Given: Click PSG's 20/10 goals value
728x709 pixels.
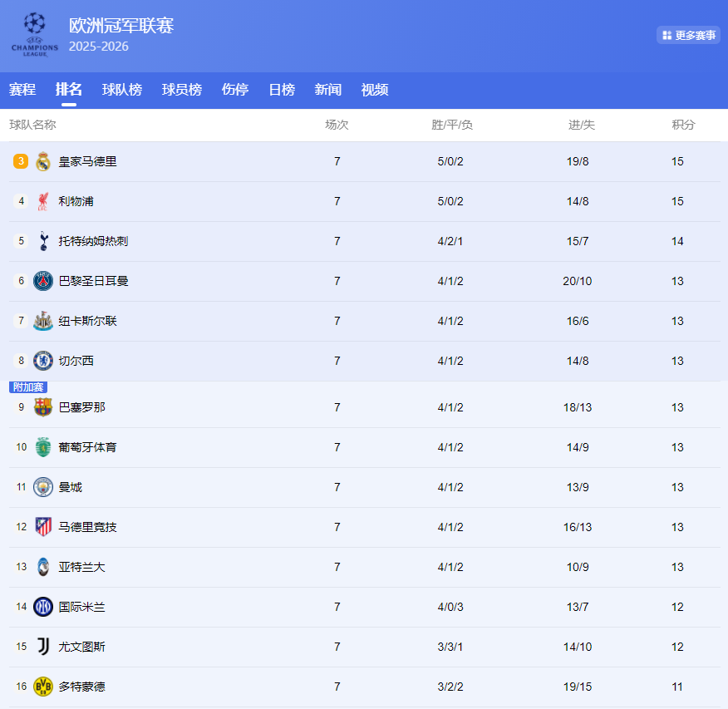Looking at the screenshot, I should pos(578,282).
